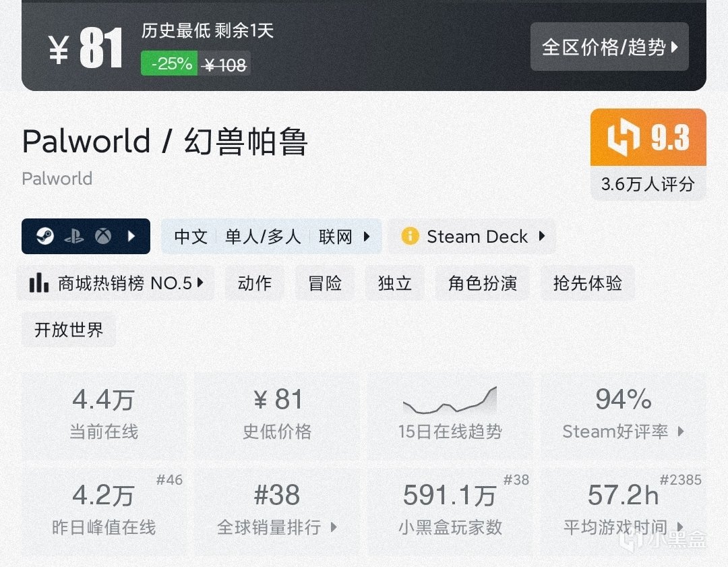Click the Steam platform icon
The height and width of the screenshot is (567, 728).
[x=45, y=237]
